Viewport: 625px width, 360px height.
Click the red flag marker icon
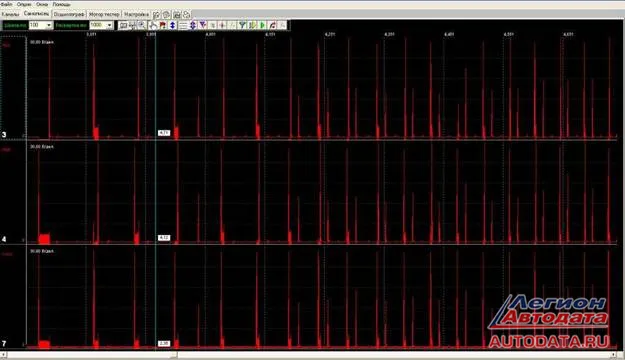(x=163, y=25)
